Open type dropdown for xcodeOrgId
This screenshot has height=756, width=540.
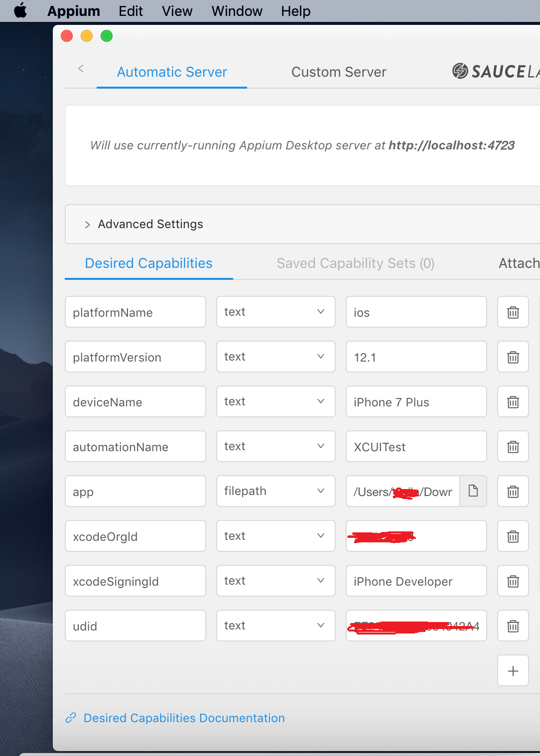point(275,536)
